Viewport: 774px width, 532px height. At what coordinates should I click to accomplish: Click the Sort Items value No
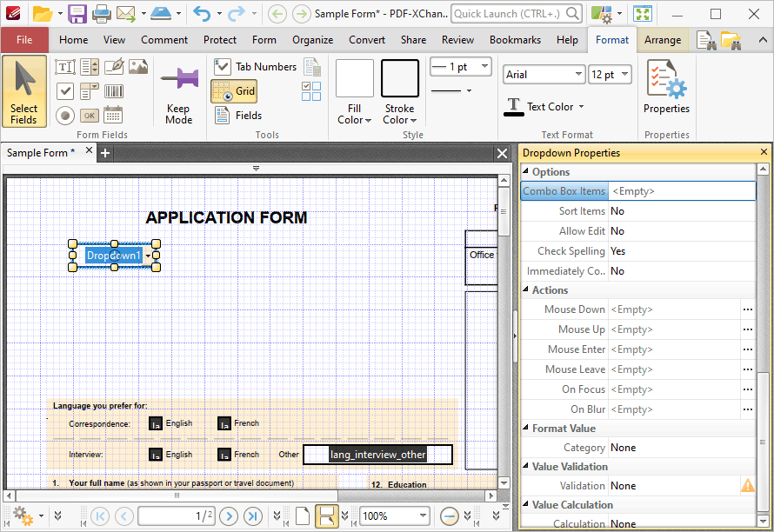point(617,211)
